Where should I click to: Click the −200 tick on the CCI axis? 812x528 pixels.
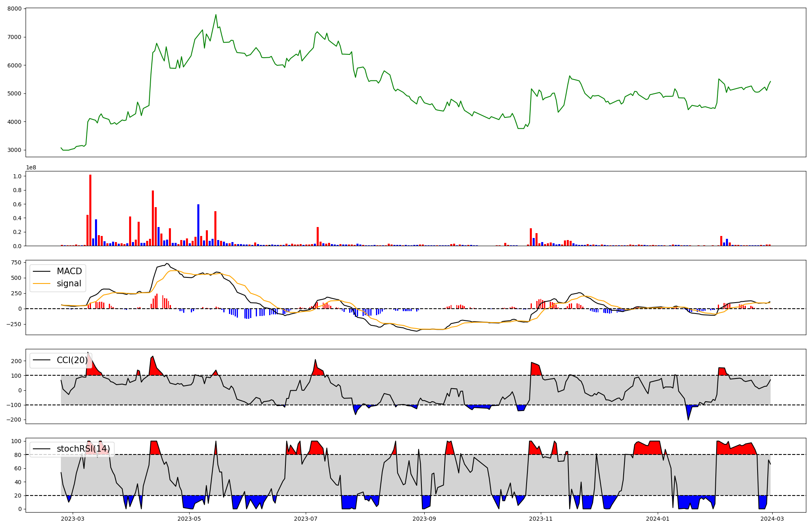tap(14, 420)
